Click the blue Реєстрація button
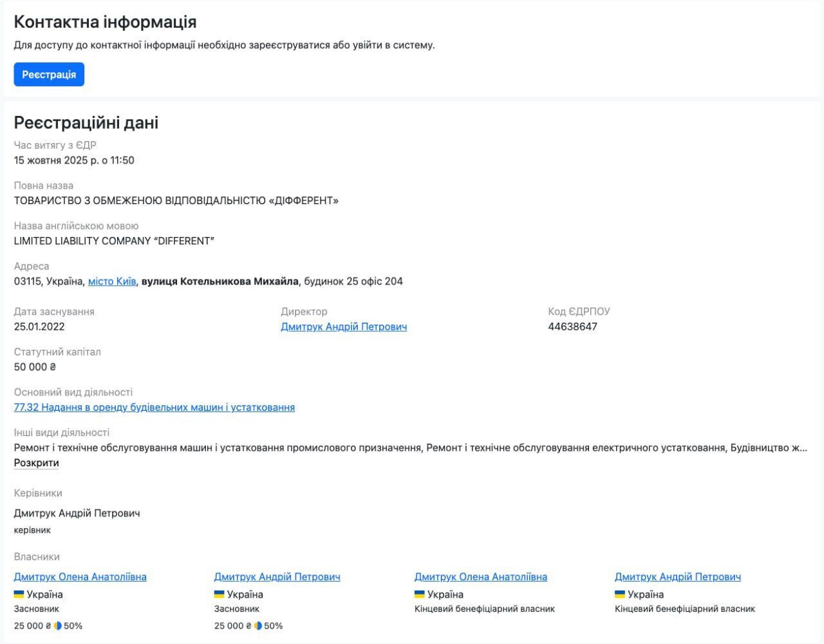Screen dimensions: 824x644 (49, 75)
